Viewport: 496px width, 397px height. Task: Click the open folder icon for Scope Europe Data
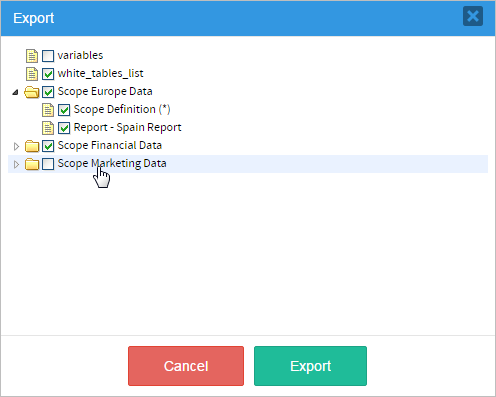pyautogui.click(x=32, y=92)
